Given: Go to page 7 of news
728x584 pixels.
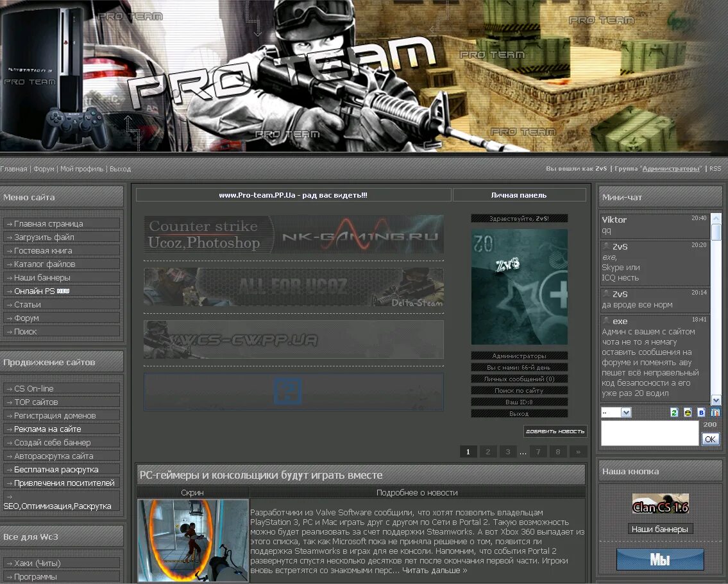Looking at the screenshot, I should point(538,452).
